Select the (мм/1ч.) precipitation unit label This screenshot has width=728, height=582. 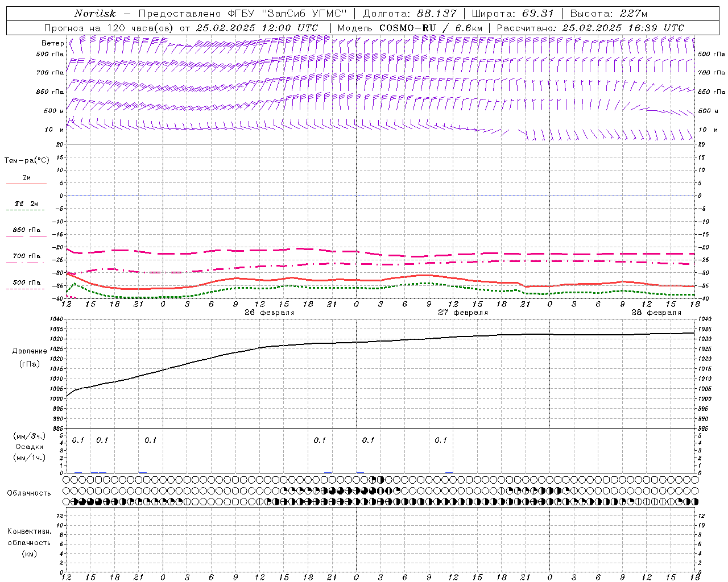[x=29, y=458]
